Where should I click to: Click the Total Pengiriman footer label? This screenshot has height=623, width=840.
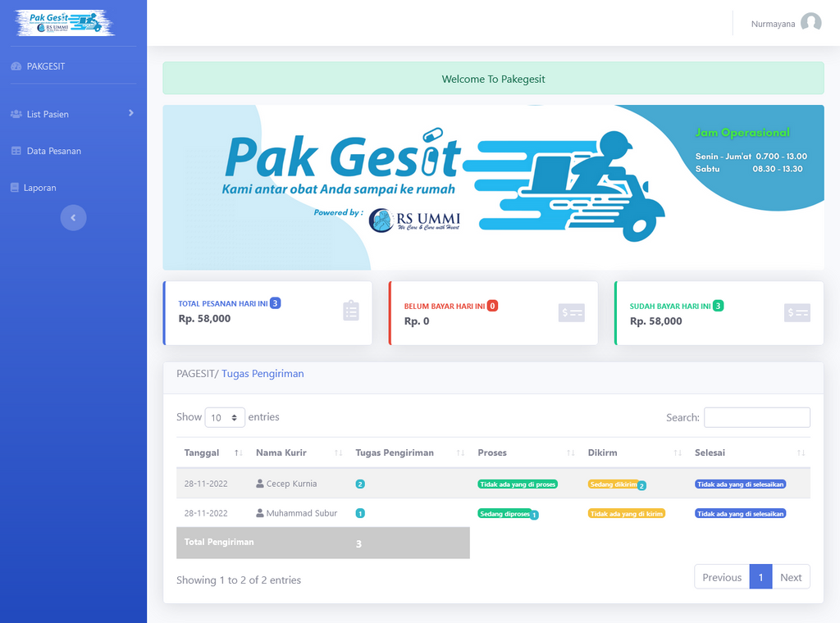219,542
